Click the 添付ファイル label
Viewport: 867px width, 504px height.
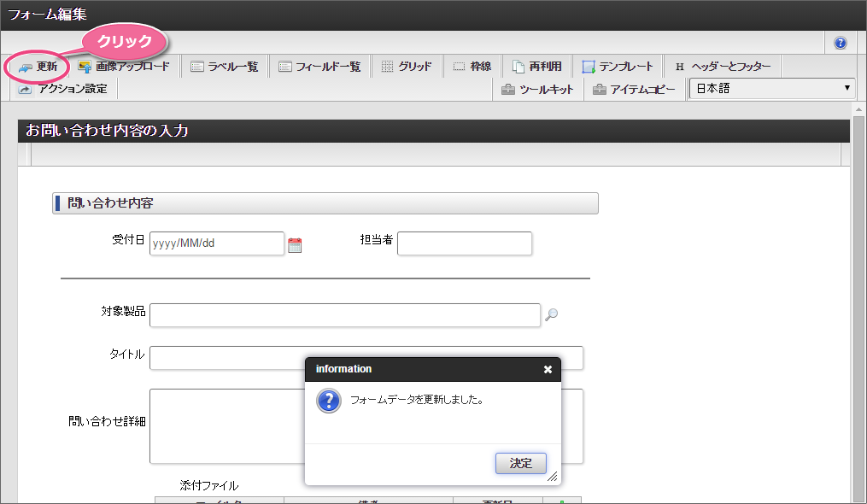coord(209,486)
